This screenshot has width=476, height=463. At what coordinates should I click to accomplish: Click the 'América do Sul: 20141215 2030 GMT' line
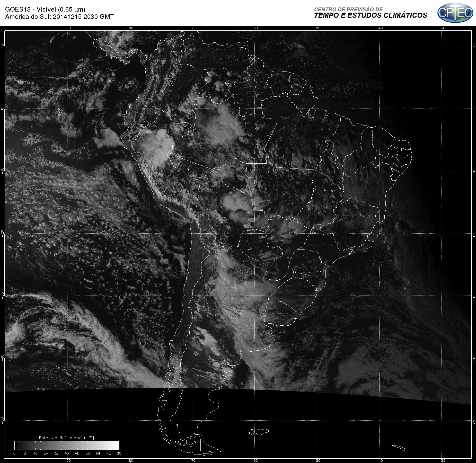59,17
